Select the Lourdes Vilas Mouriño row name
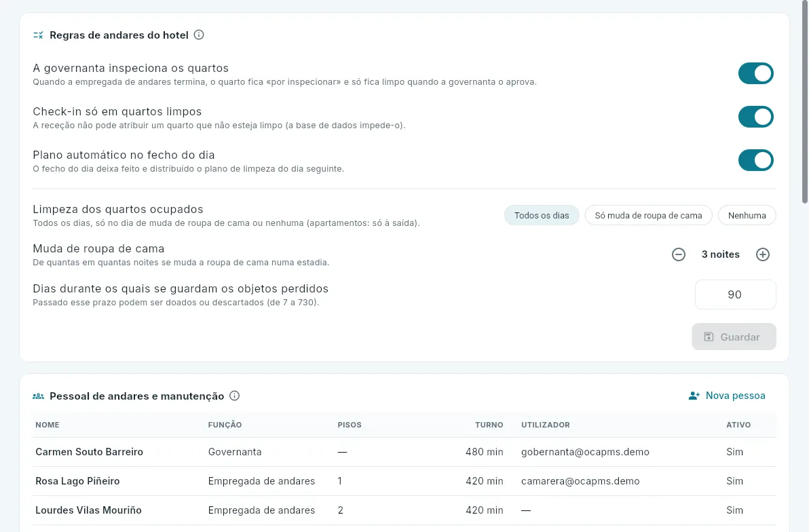809x532 pixels. tap(89, 510)
